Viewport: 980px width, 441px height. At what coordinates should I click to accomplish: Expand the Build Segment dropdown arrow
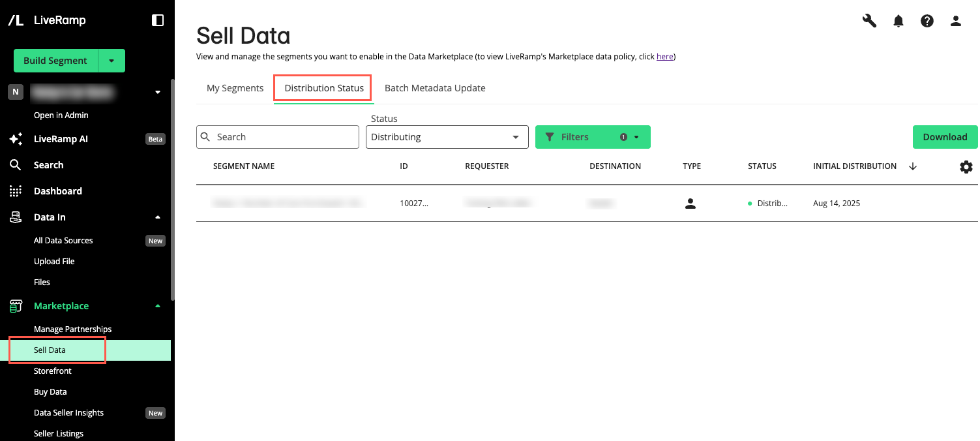pos(111,61)
